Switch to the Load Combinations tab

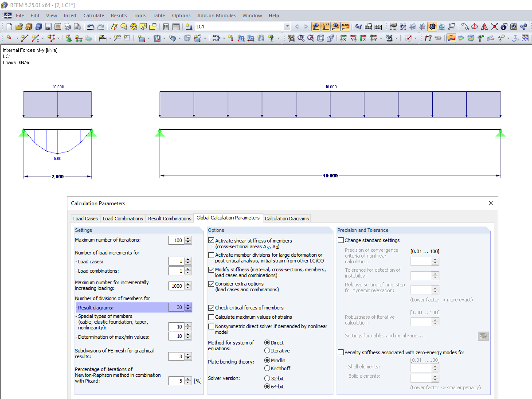pos(123,219)
